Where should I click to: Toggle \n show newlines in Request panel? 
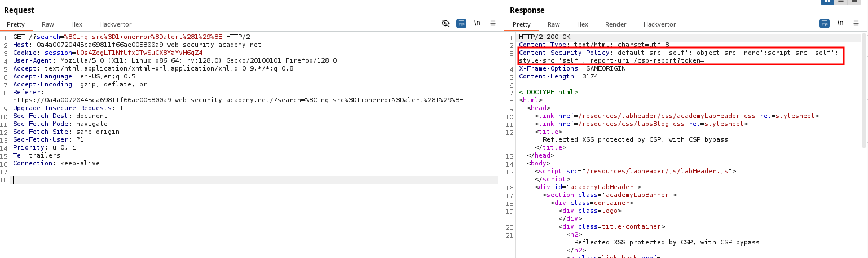[x=477, y=24]
